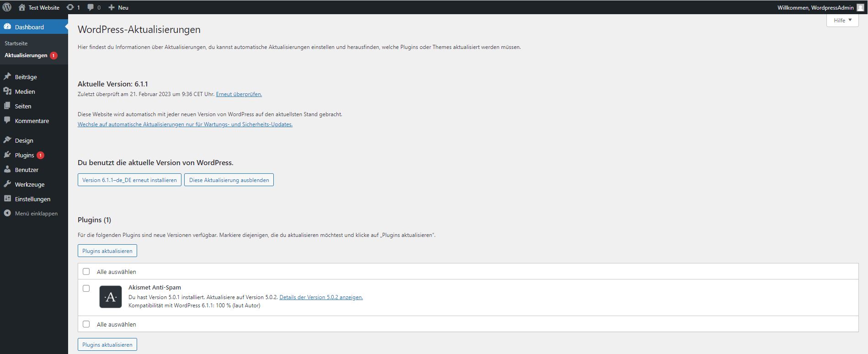868x354 pixels.
Task: Click the updates refresh icon in admin bar
Action: [x=70, y=7]
